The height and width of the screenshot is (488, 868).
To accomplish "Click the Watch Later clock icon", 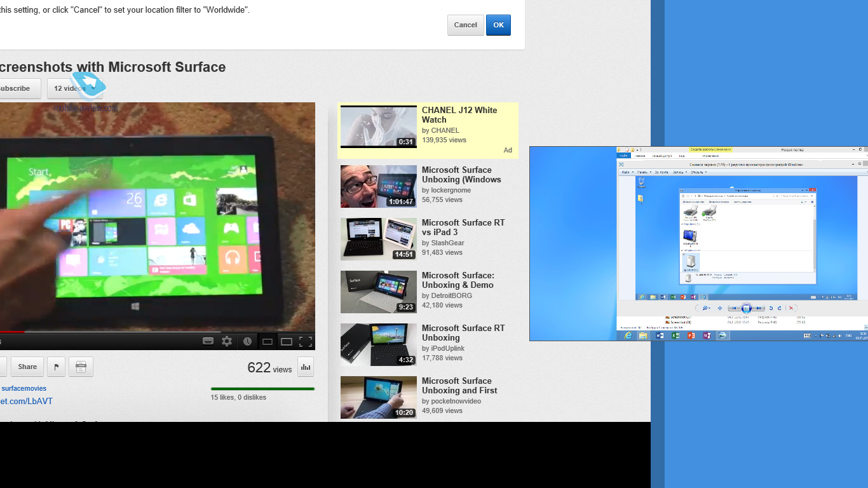I will 247,341.
